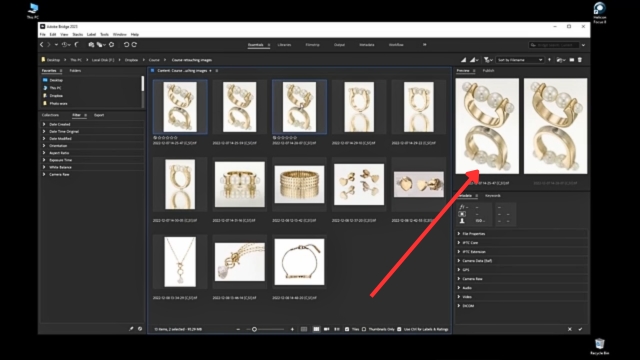Click the Get Photos from Camera icon

(x=91, y=44)
